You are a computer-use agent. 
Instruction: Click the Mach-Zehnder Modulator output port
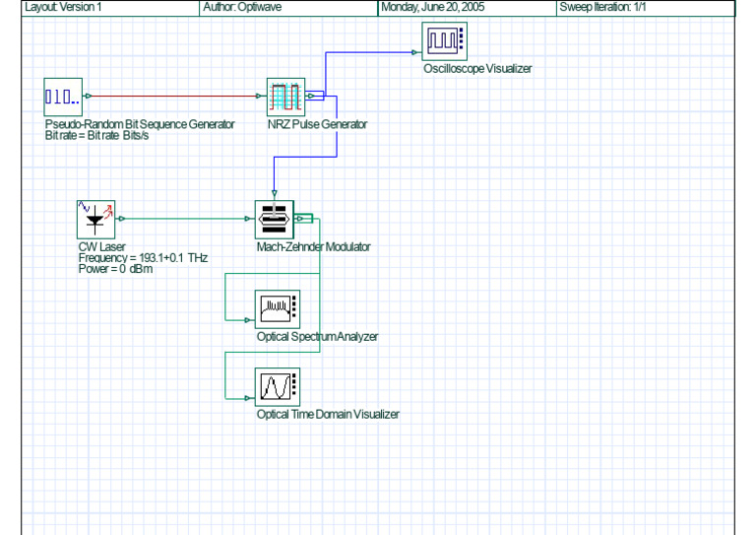pyautogui.click(x=299, y=219)
